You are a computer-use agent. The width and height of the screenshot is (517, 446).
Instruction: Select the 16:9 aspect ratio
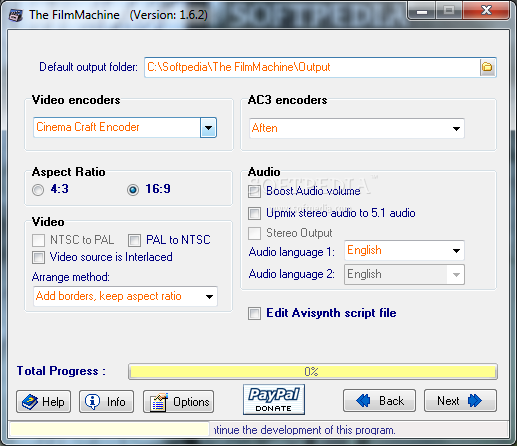click(x=133, y=190)
